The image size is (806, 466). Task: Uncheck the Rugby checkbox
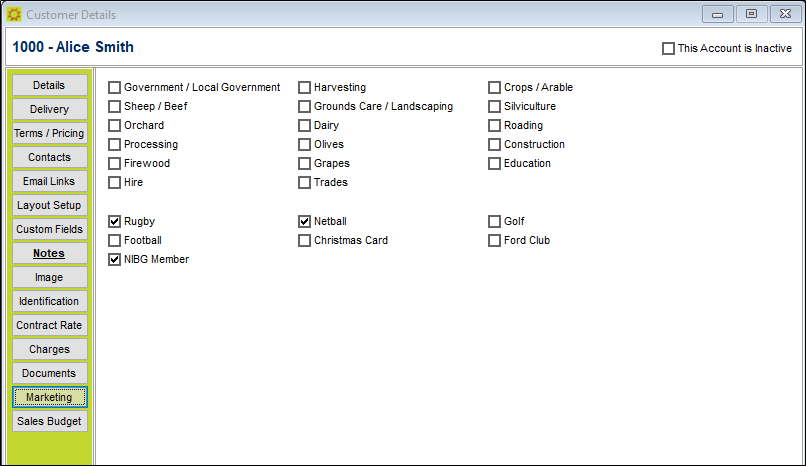pos(115,221)
